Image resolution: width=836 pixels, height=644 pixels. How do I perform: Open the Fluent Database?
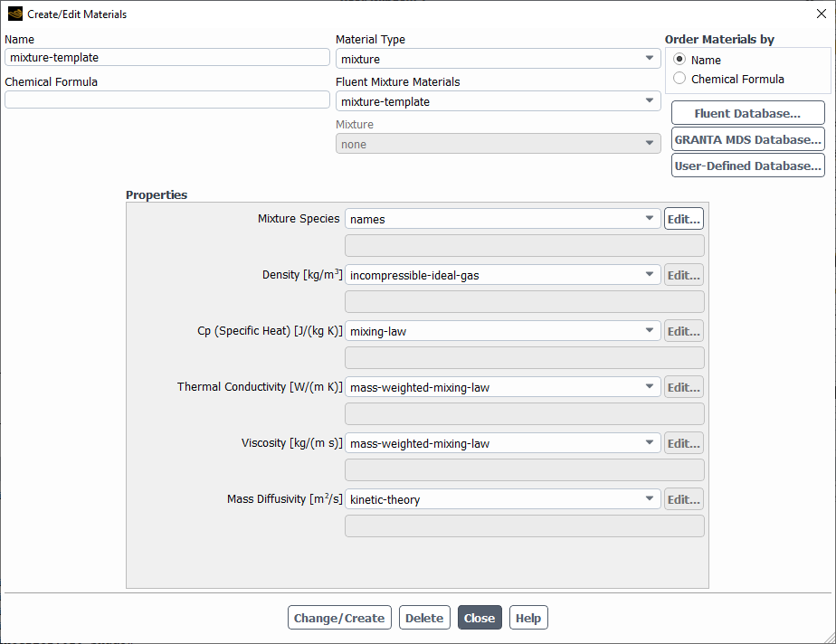(x=747, y=113)
